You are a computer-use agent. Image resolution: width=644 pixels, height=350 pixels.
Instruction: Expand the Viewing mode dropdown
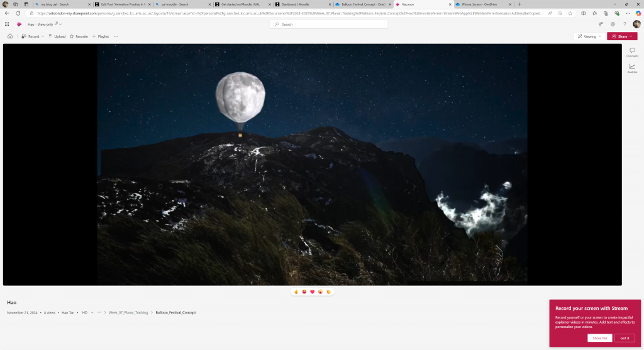click(589, 36)
